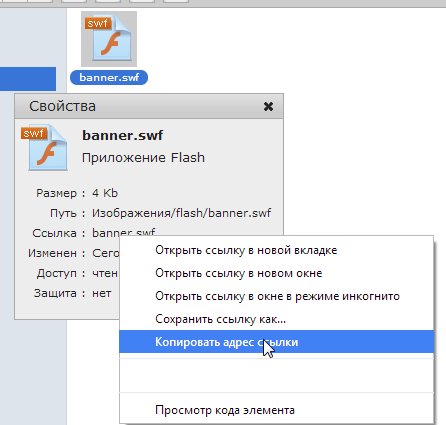This screenshot has width=446, height=425.
Task: Click the Защита value нет
Action: click(102, 293)
